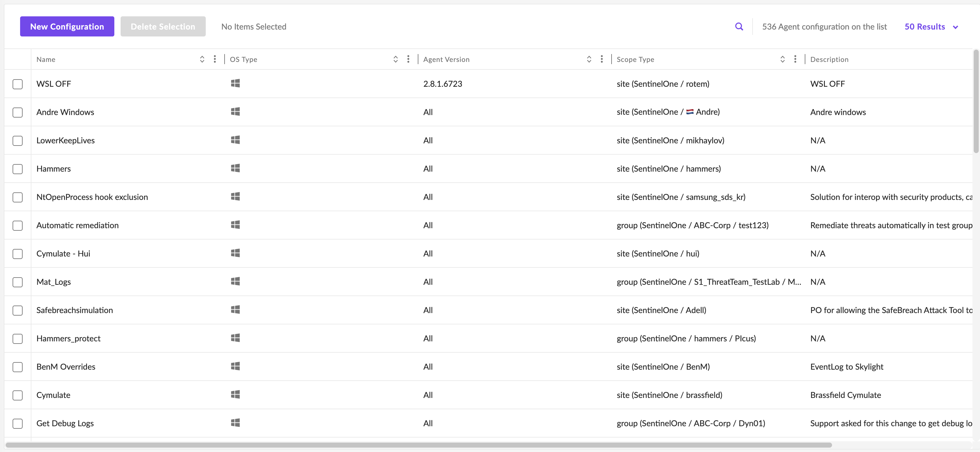Image resolution: width=980 pixels, height=452 pixels.
Task: Expand the 50 Results dropdown
Action: 931,27
